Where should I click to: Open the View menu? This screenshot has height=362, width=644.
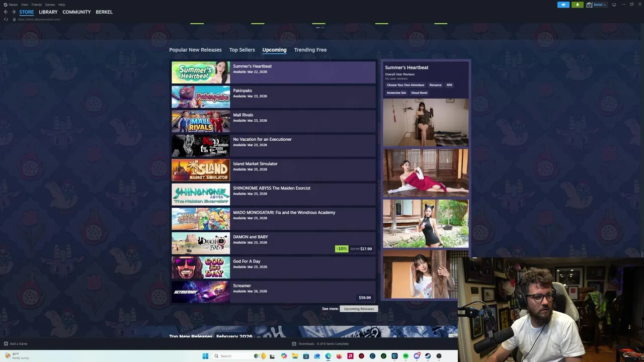24,5
